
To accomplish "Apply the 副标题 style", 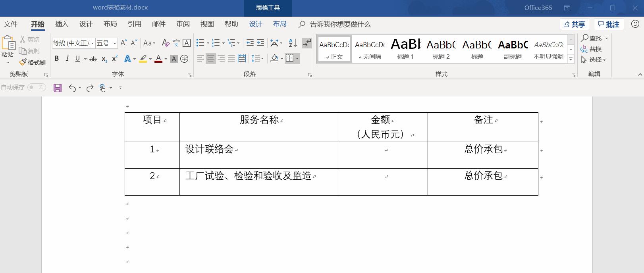I will [513, 49].
